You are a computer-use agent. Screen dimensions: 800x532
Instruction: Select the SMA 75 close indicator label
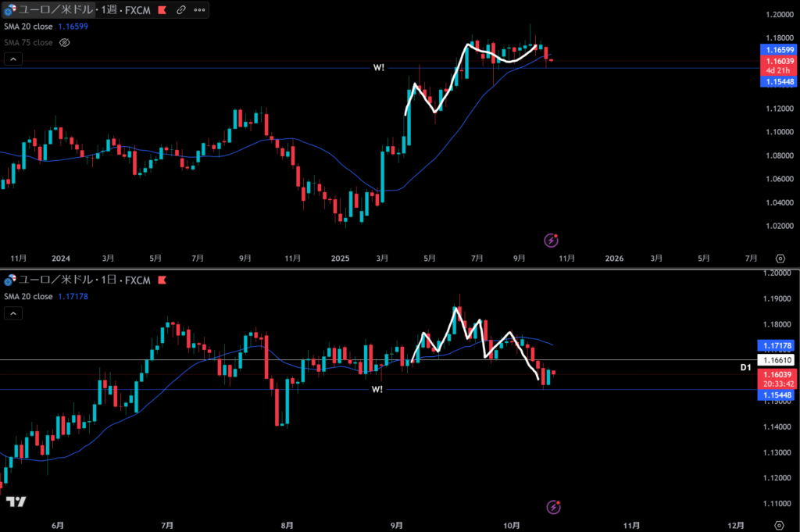28,42
